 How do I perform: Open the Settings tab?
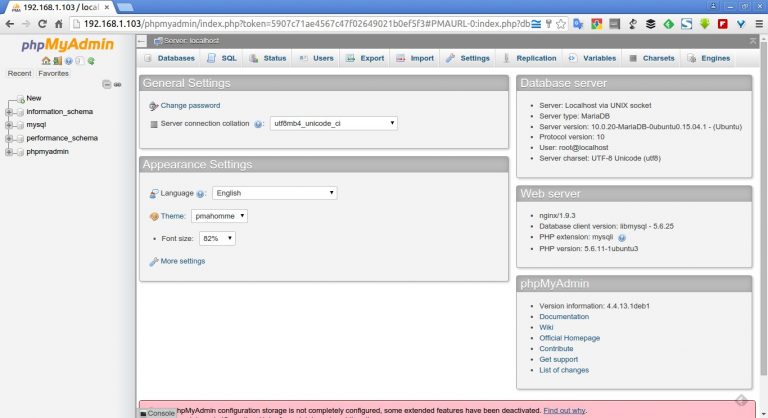[x=468, y=58]
